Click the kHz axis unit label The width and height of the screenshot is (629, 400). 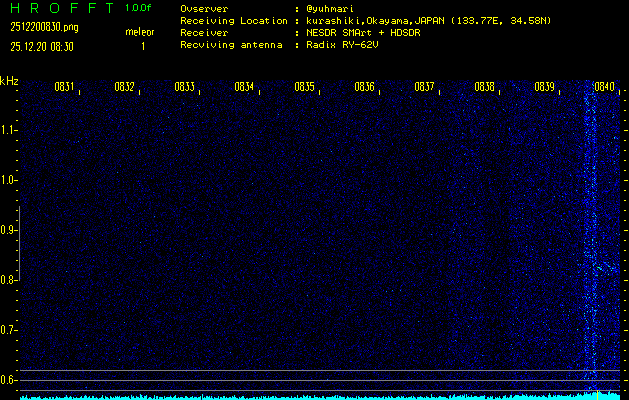tap(9, 81)
